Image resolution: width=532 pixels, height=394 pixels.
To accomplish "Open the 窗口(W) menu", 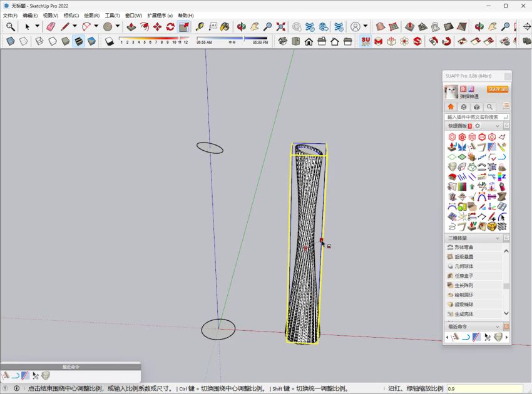I will pyautogui.click(x=134, y=15).
